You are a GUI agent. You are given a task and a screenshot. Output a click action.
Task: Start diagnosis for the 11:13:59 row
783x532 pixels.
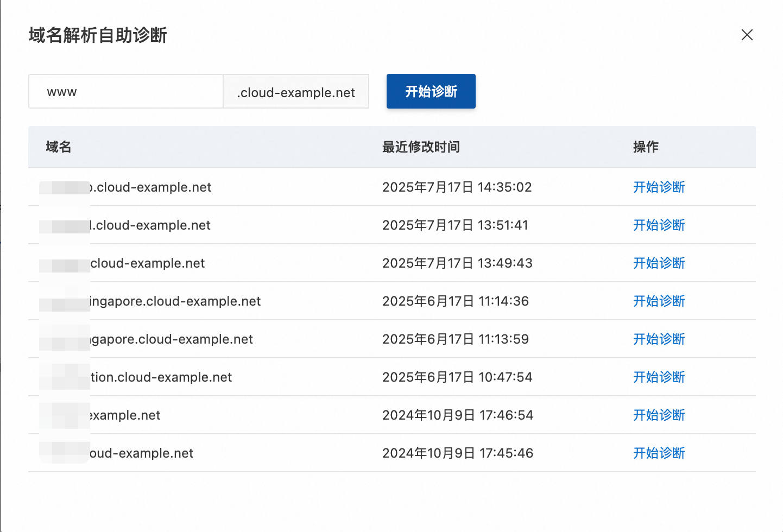click(x=659, y=339)
